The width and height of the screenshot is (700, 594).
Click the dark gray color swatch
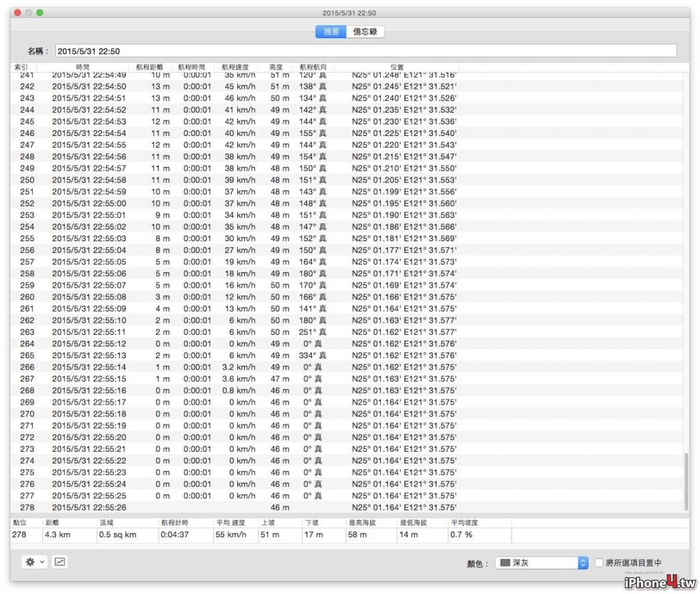pos(505,563)
